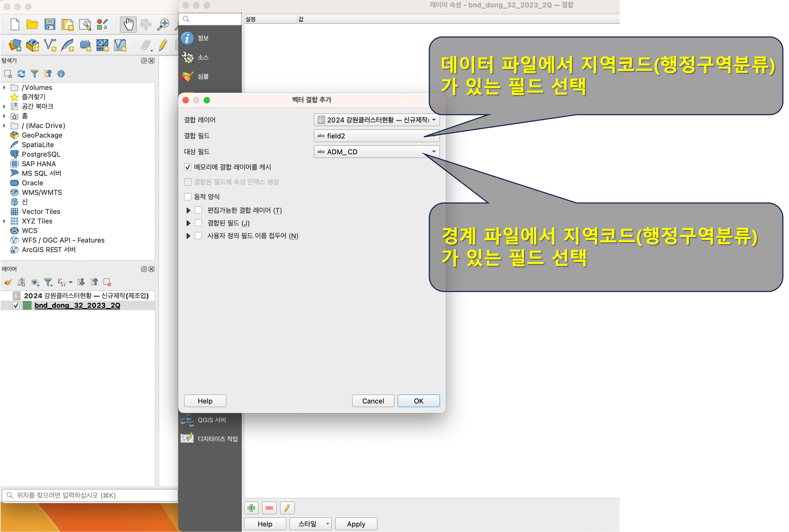The width and height of the screenshot is (789, 532).
Task: Open the 결합 레이어 dropdown
Action: [x=377, y=120]
